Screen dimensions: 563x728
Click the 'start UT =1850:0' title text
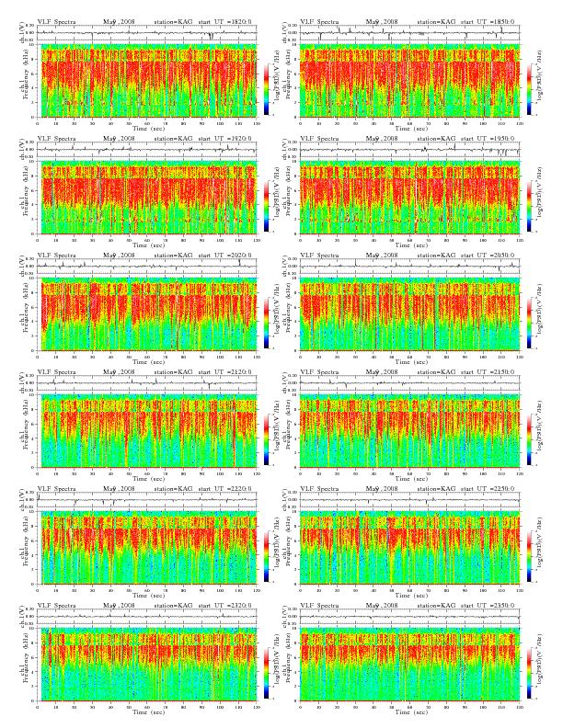click(488, 22)
